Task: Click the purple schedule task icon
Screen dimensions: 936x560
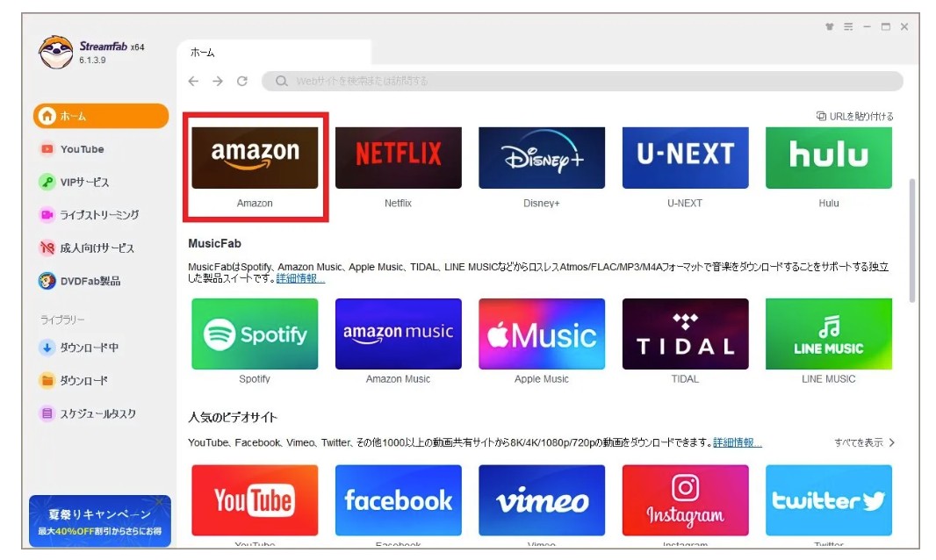Action: [47, 413]
